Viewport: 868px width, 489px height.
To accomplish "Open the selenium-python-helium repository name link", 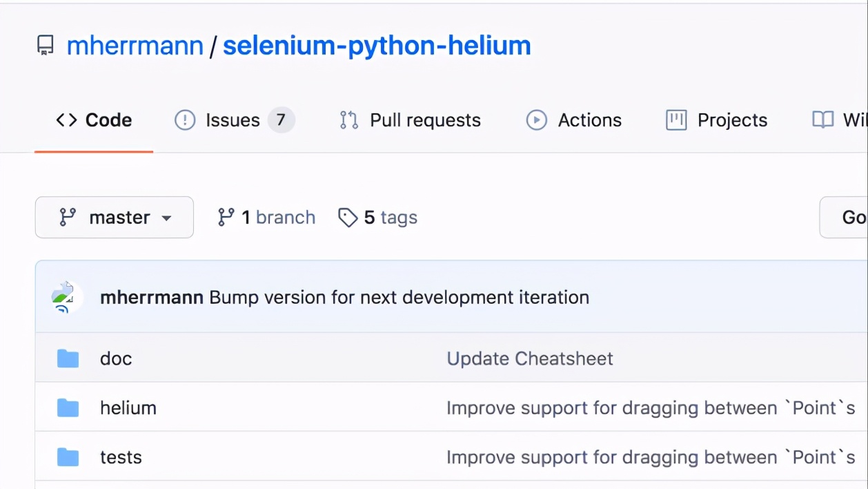I will [x=377, y=46].
